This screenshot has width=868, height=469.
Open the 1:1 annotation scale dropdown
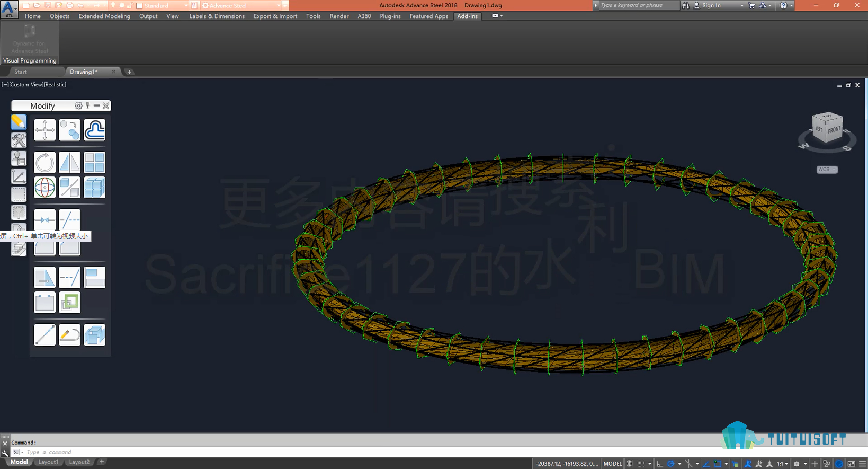point(783,464)
